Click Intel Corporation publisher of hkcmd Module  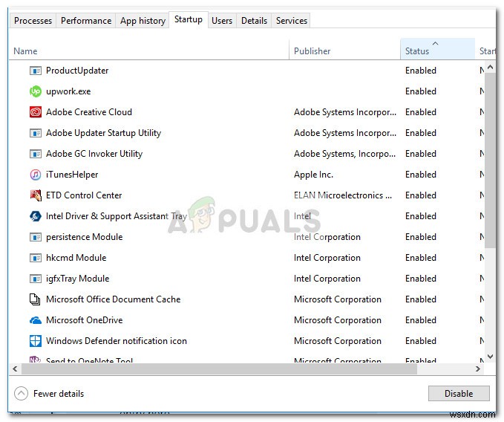tap(327, 258)
